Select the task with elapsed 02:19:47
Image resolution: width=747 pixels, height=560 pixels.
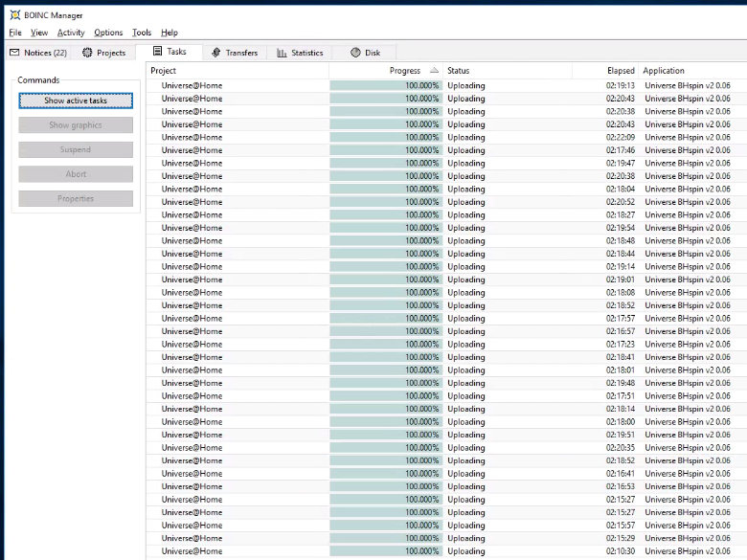pyautogui.click(x=446, y=163)
